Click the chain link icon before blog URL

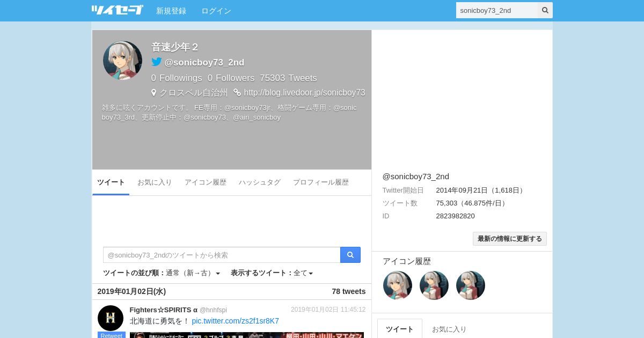click(x=237, y=92)
